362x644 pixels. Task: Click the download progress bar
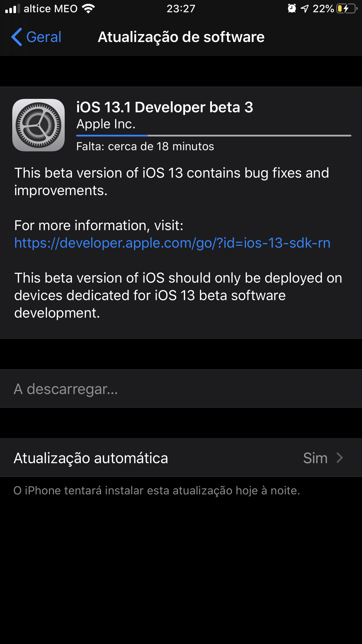tap(214, 136)
